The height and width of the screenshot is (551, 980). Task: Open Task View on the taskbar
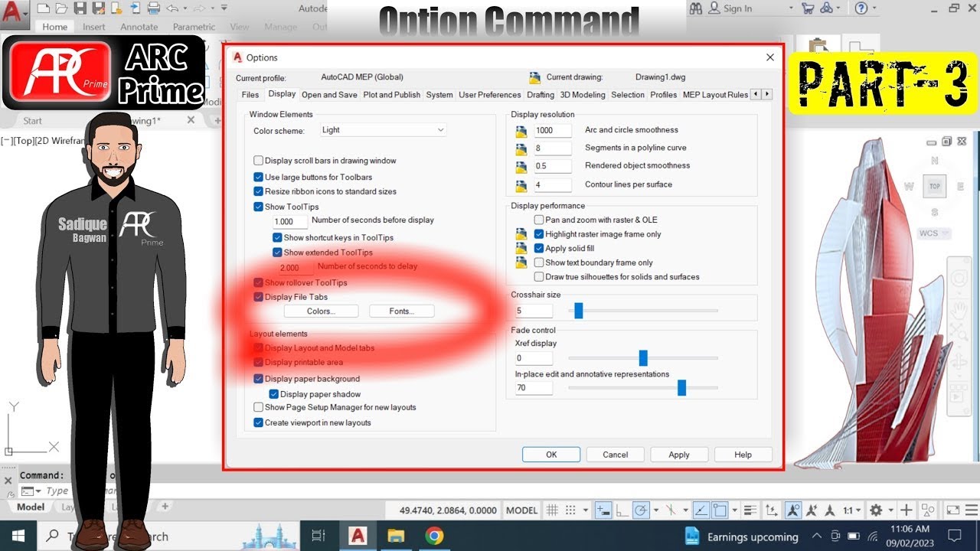[x=318, y=536]
